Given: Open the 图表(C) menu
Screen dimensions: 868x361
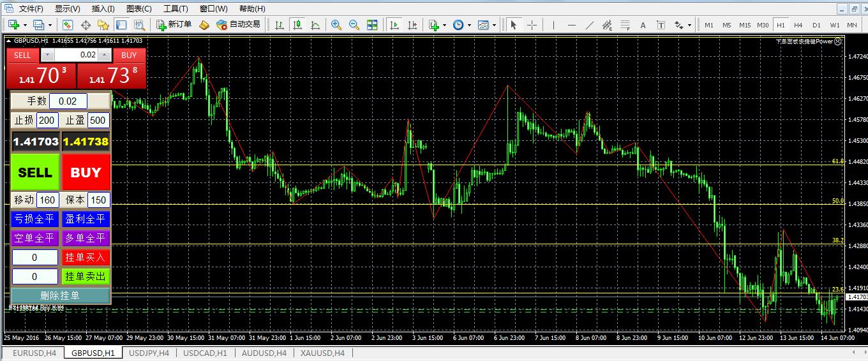Looking at the screenshot, I should click(139, 8).
